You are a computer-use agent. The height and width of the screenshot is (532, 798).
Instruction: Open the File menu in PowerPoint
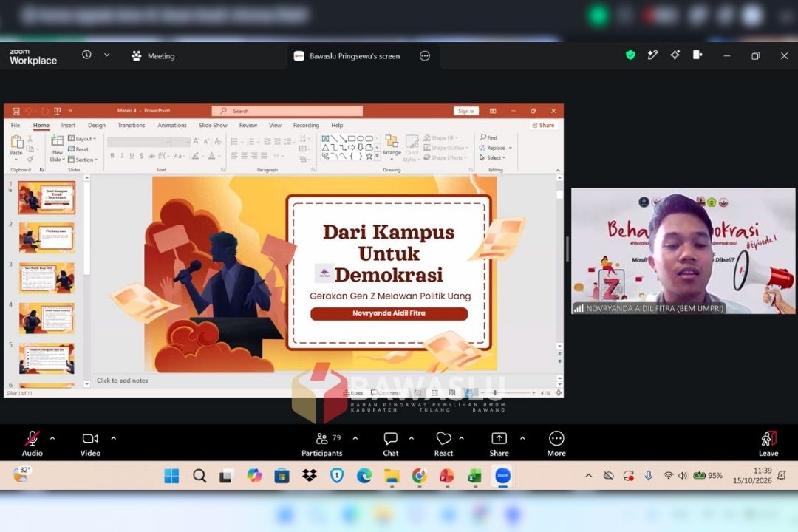(x=16, y=125)
